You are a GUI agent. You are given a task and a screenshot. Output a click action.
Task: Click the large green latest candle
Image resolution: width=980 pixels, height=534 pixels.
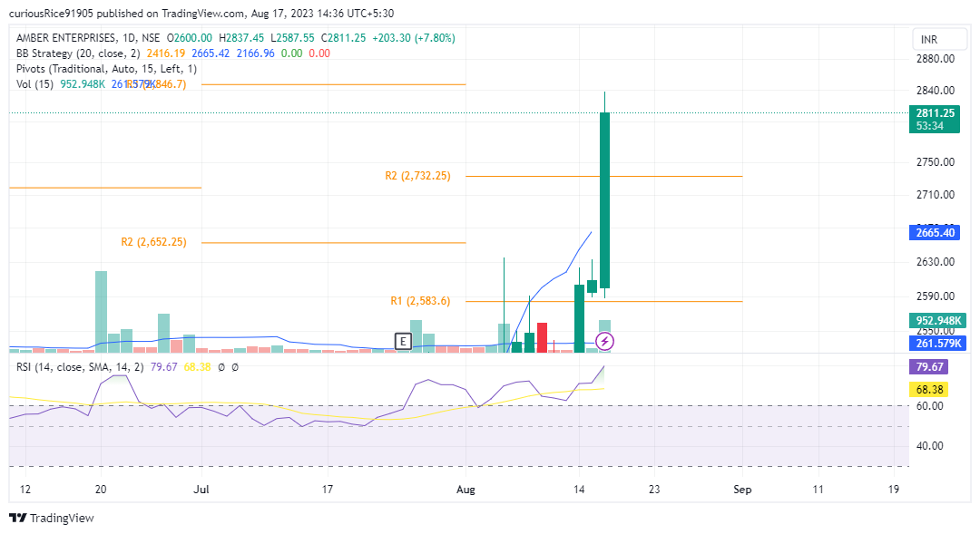click(604, 200)
